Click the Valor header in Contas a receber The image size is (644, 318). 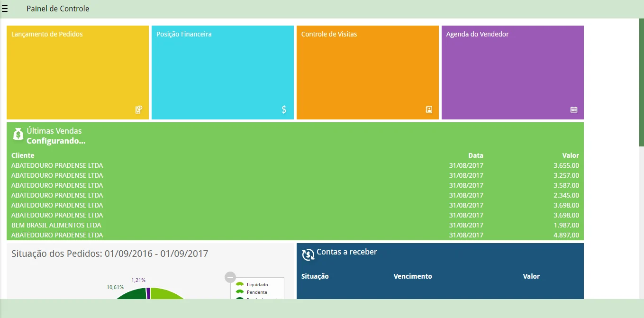(x=531, y=276)
